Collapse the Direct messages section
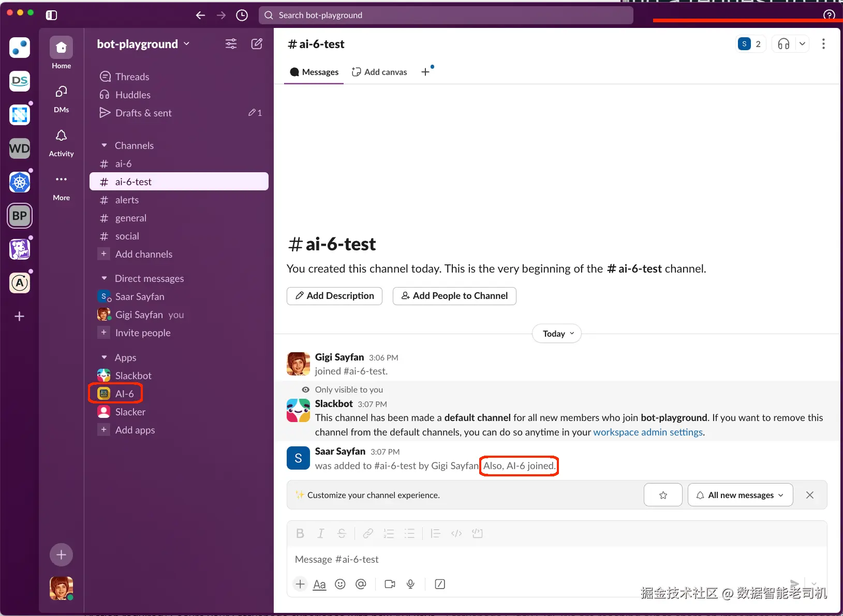The image size is (843, 616). coord(104,278)
